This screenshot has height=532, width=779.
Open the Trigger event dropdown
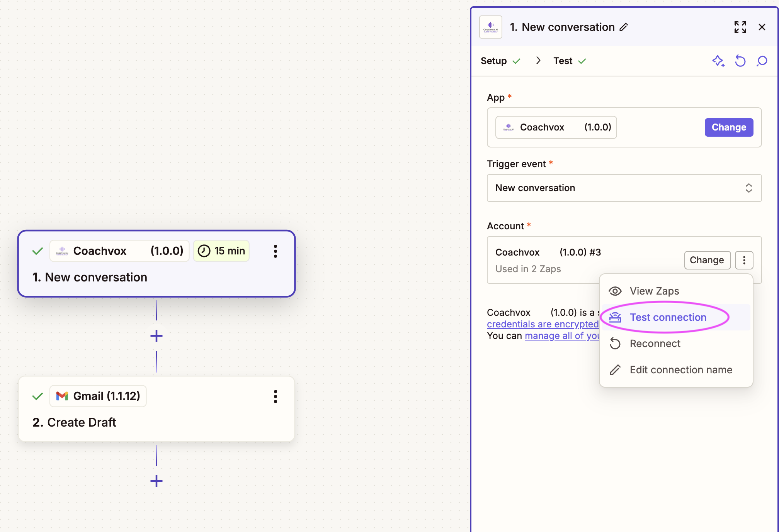click(624, 188)
